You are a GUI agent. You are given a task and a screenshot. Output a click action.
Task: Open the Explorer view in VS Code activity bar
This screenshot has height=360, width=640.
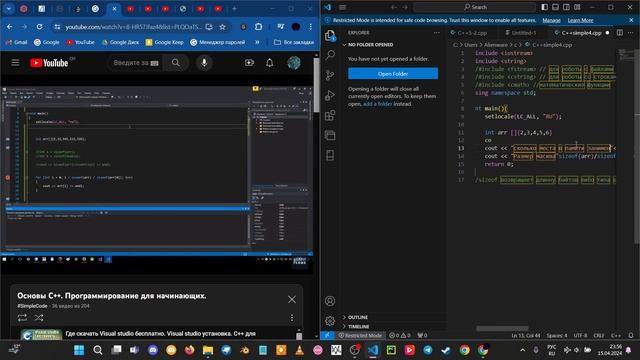(330, 36)
